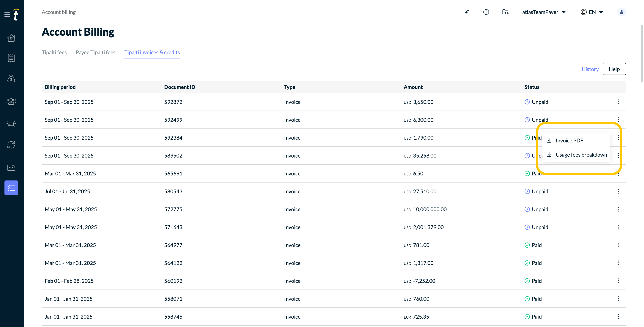This screenshot has height=327, width=644.
Task: Open the money bag payments sidebar icon
Action: (11, 78)
